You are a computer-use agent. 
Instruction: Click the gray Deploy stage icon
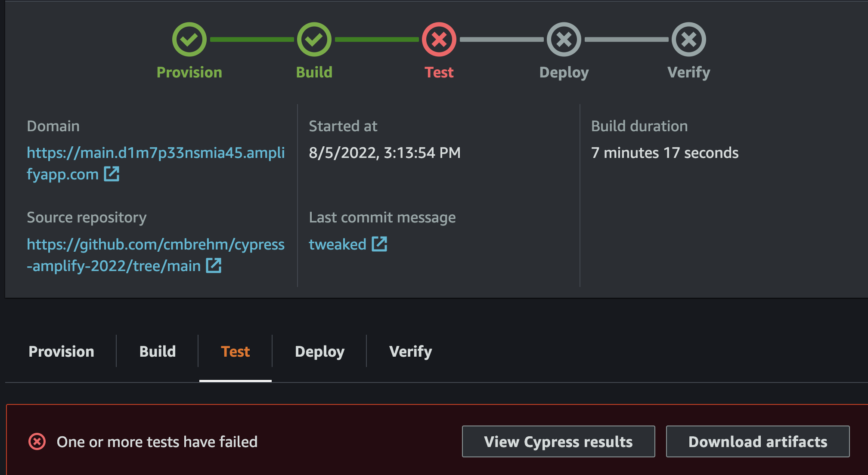point(564,39)
